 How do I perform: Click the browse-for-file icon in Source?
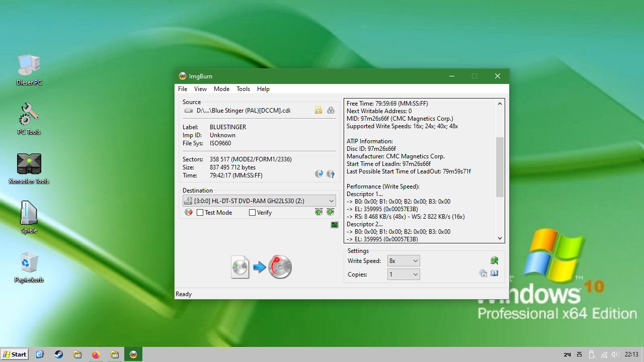(318, 110)
